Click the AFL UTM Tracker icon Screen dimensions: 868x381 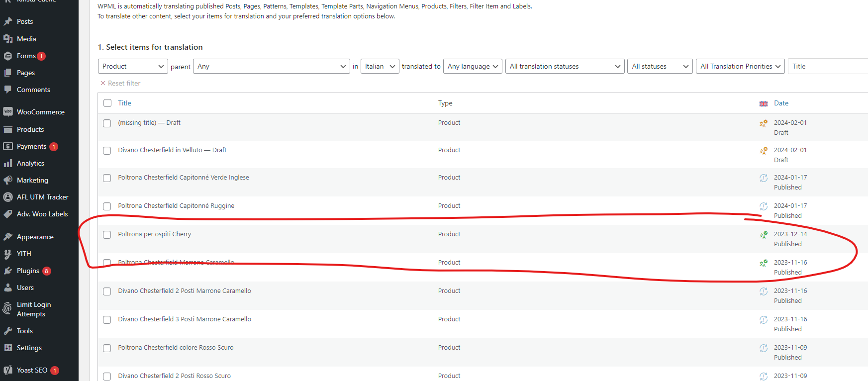click(8, 197)
